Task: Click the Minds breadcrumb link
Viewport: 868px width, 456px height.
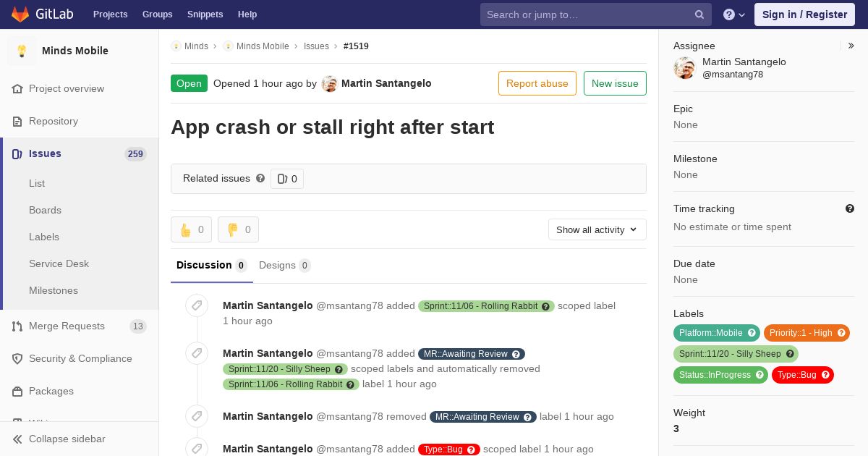Action: coord(196,46)
